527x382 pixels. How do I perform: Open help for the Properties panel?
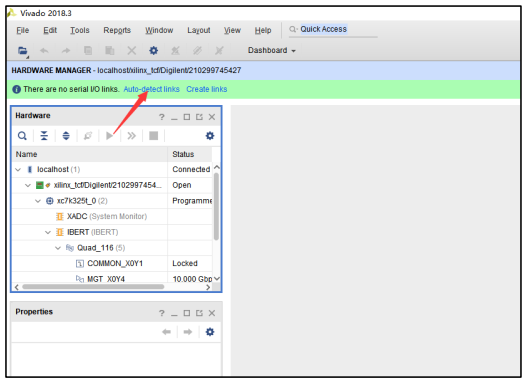[x=162, y=313]
